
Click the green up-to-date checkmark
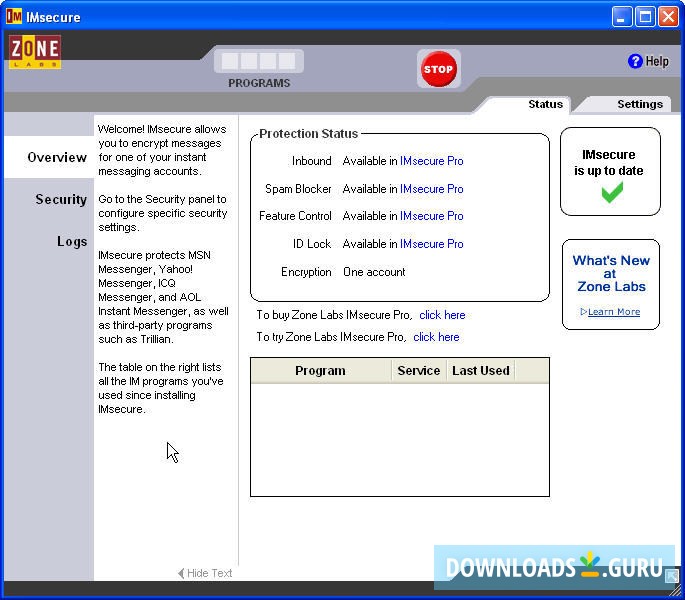tap(612, 192)
